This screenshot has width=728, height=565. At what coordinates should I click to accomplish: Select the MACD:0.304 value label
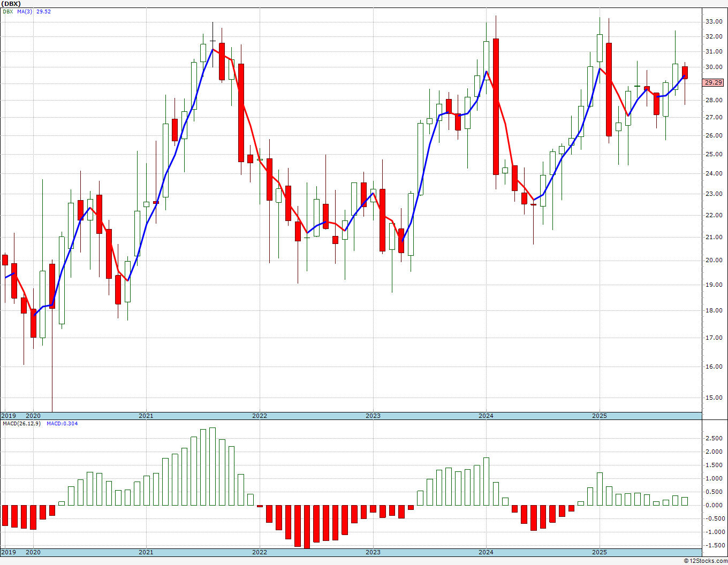62,424
